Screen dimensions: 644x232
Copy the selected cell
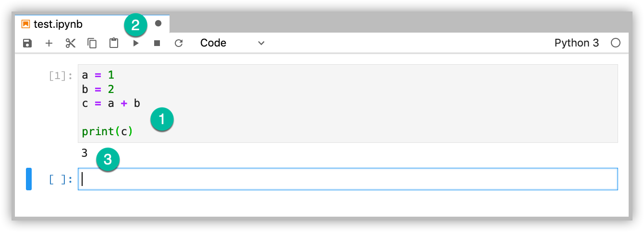tap(92, 43)
